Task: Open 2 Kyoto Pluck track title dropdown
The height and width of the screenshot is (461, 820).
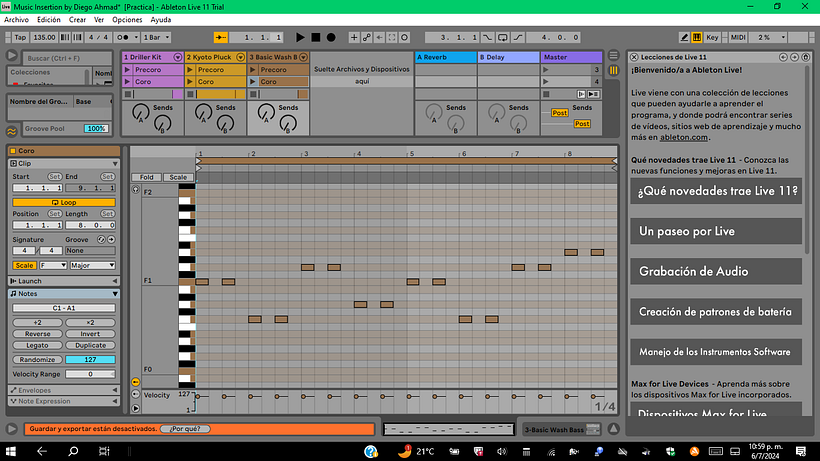Action: [x=241, y=57]
